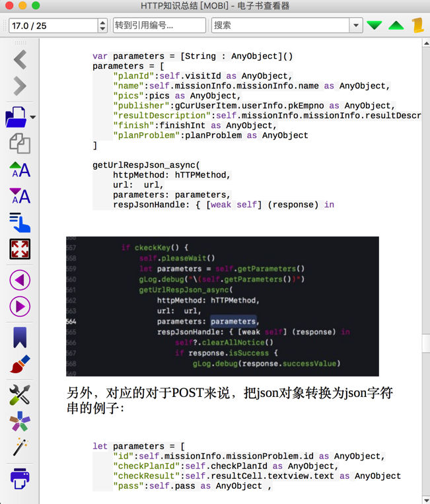Click the dark code screenshot image
The image size is (430, 504).
(x=223, y=306)
